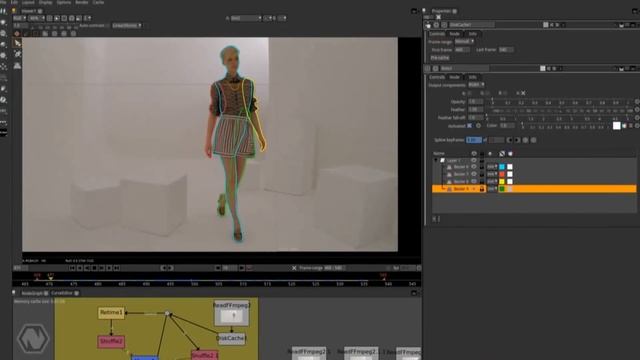Select the pink Shuffle2 node
The width and height of the screenshot is (640, 360).
coord(111,342)
